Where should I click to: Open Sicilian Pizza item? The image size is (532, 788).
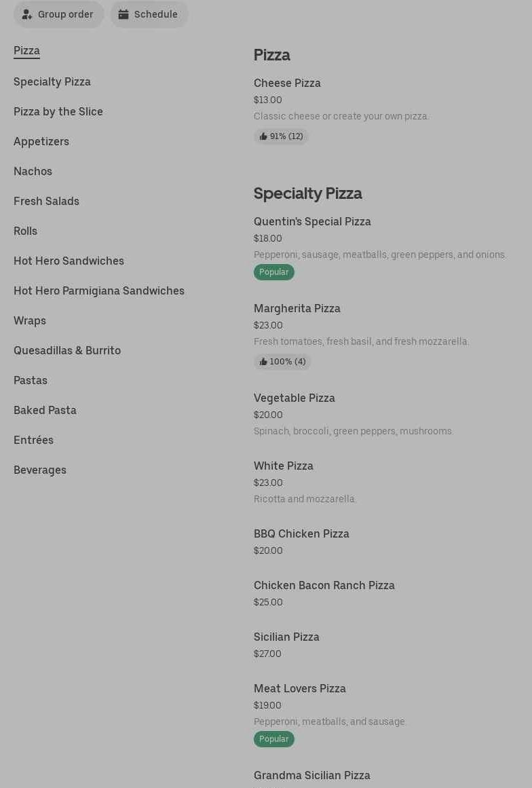[x=286, y=637]
